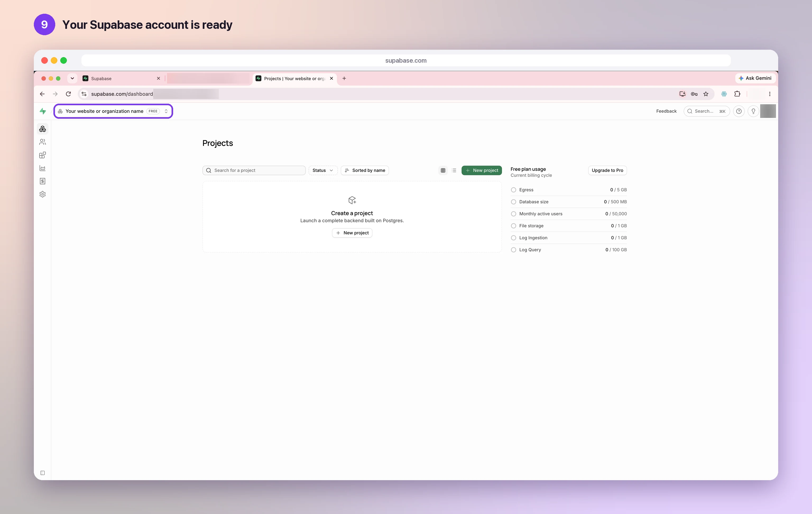Click Upgrade to Pro button
Screen dimensions: 812x514
click(x=607, y=170)
